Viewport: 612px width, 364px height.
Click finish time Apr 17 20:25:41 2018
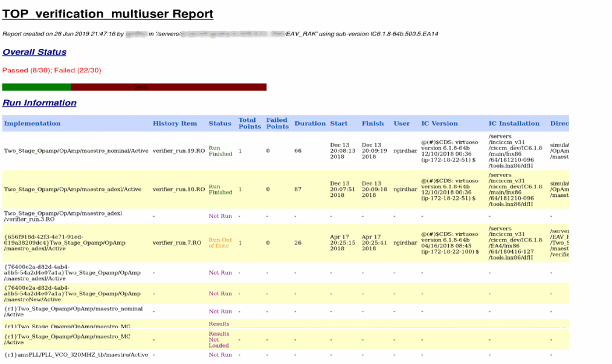(375, 243)
